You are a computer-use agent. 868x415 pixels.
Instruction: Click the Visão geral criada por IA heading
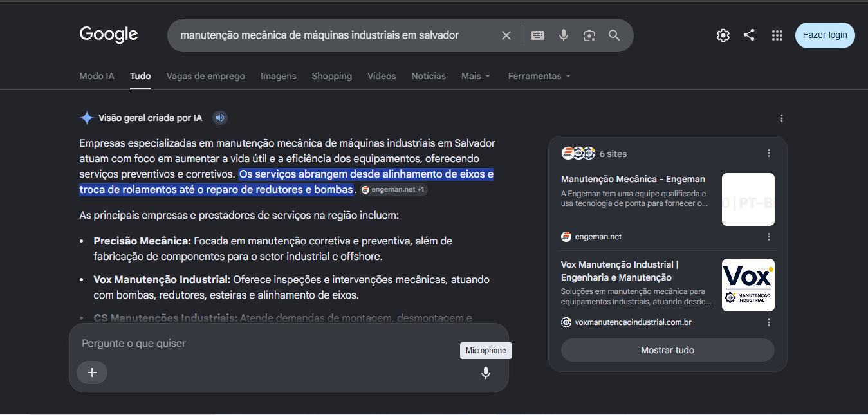[x=151, y=118]
